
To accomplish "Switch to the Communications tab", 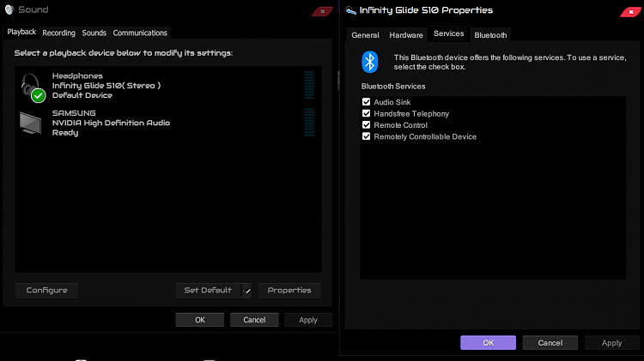I will coord(140,33).
